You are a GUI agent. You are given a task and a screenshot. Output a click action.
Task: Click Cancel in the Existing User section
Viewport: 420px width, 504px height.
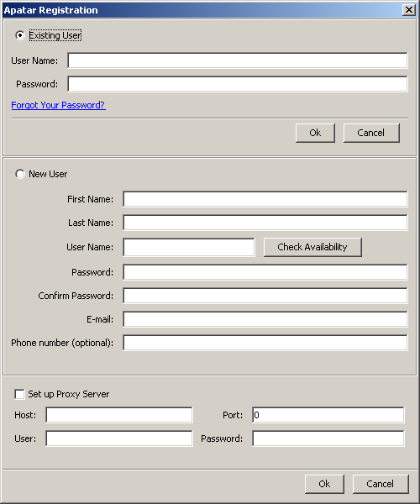(x=371, y=133)
